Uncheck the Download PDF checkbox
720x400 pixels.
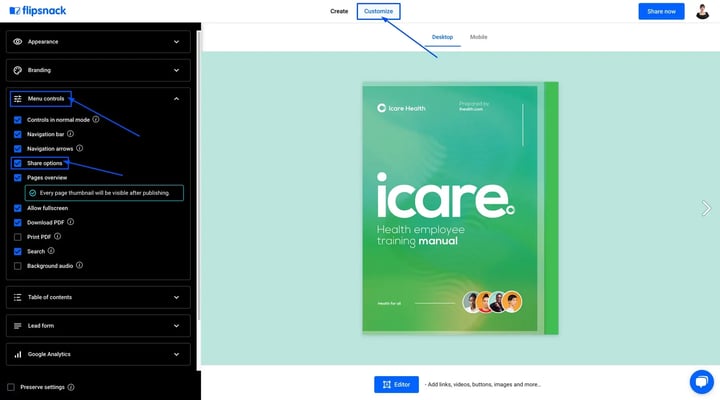[x=17, y=223]
